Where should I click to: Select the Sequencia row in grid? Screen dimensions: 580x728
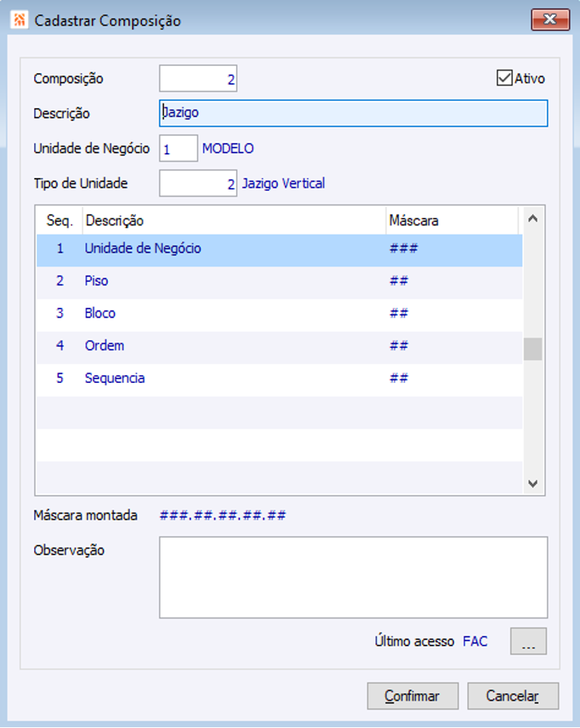(233, 379)
